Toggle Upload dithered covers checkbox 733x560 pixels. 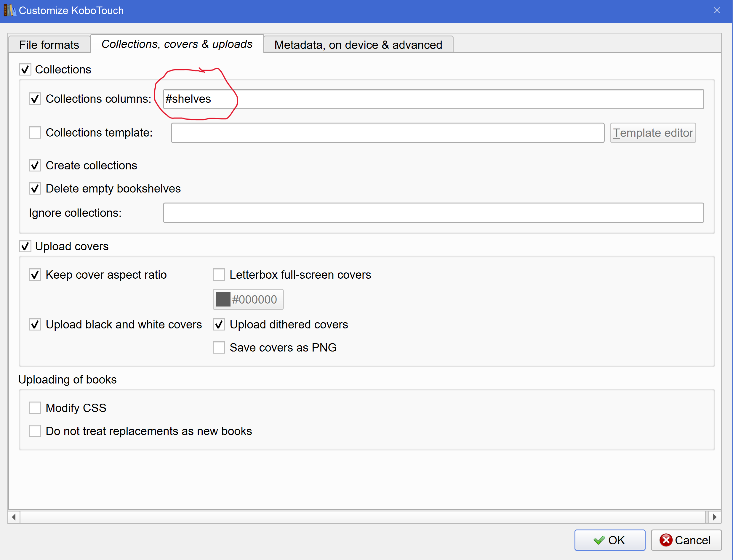(219, 324)
